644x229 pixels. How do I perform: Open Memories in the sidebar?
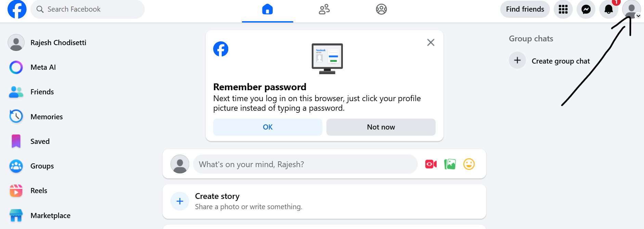[47, 117]
